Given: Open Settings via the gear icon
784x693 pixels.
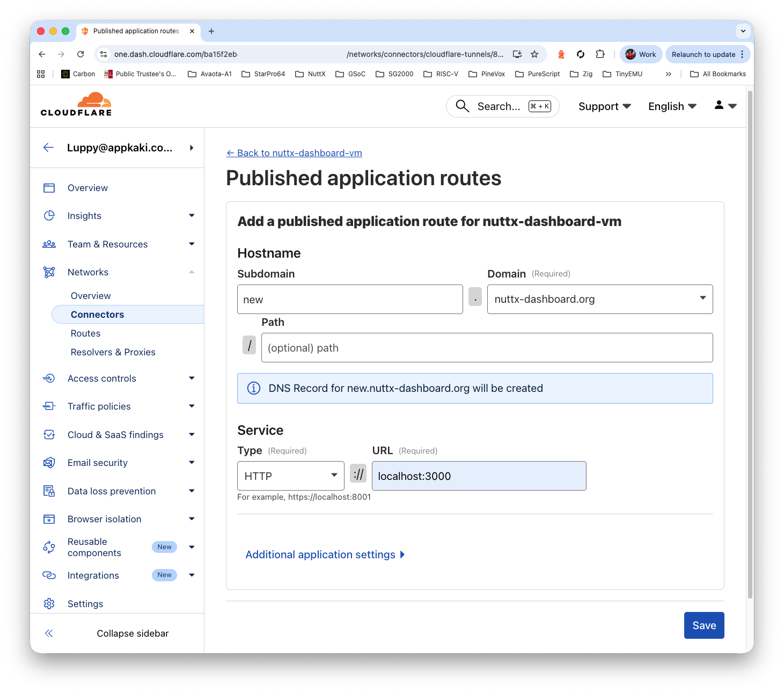Looking at the screenshot, I should click(49, 603).
